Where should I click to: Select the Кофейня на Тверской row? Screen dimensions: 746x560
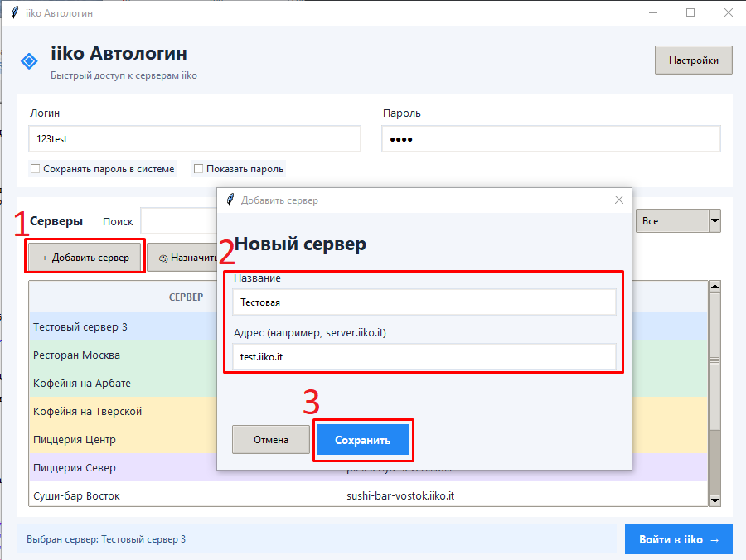(x=124, y=411)
